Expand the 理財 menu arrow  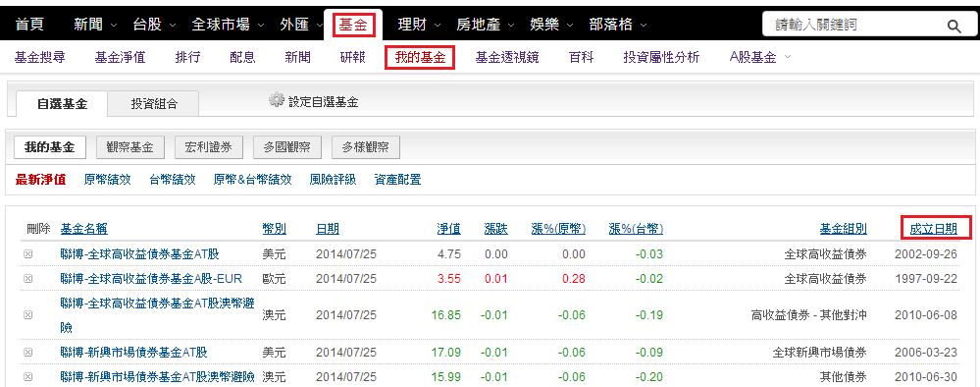[438, 26]
